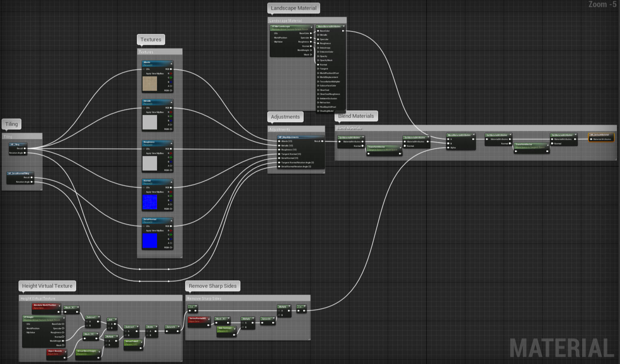Image resolution: width=620 pixels, height=364 pixels.
Task: Click the Normal texture blue preview thumbnail
Action: 150,202
